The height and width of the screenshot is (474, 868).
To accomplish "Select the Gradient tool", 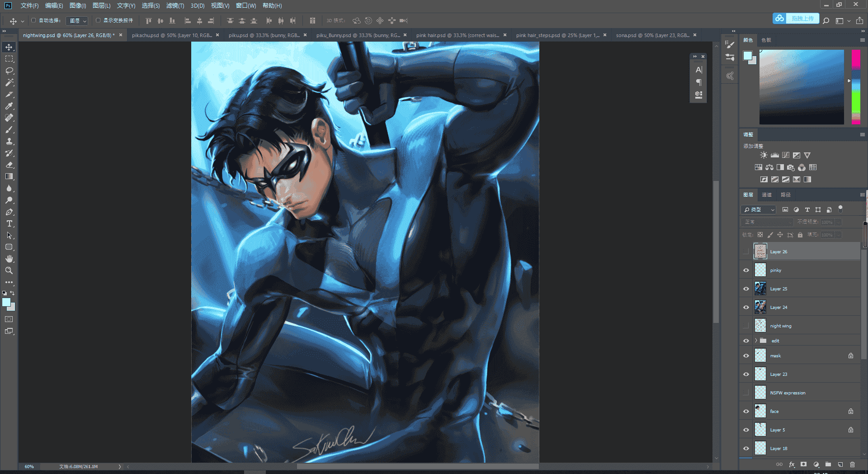I will [9, 176].
